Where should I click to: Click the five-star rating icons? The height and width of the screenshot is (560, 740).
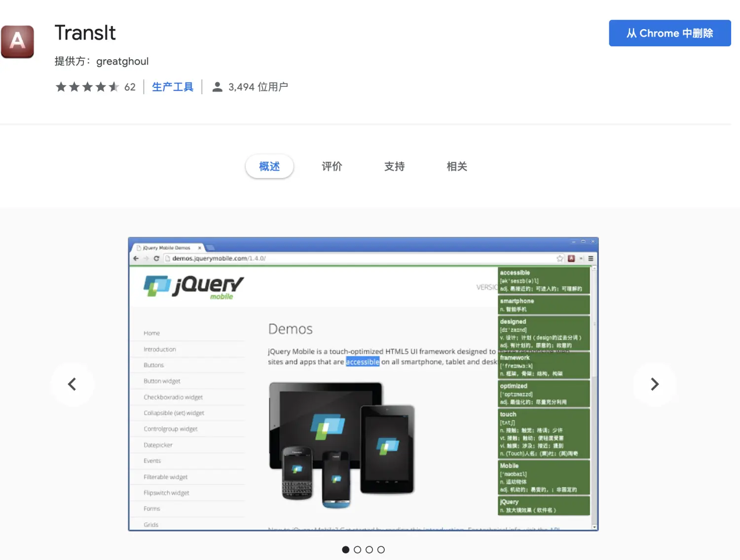[x=87, y=87]
